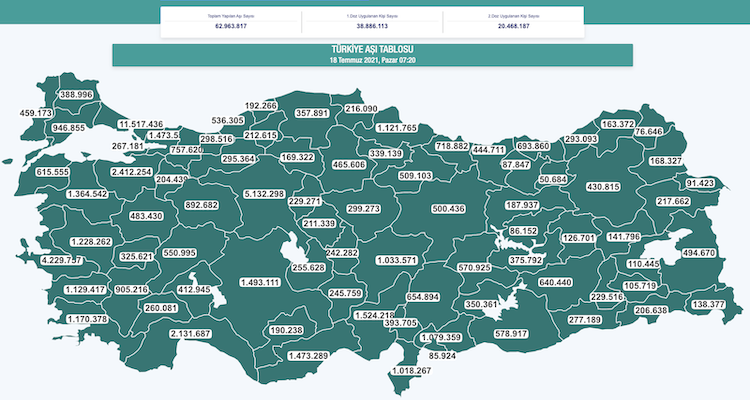This screenshot has height=400, width=750.
Task: Select the Black Sea province labeled 357.891
Action: coord(312,114)
